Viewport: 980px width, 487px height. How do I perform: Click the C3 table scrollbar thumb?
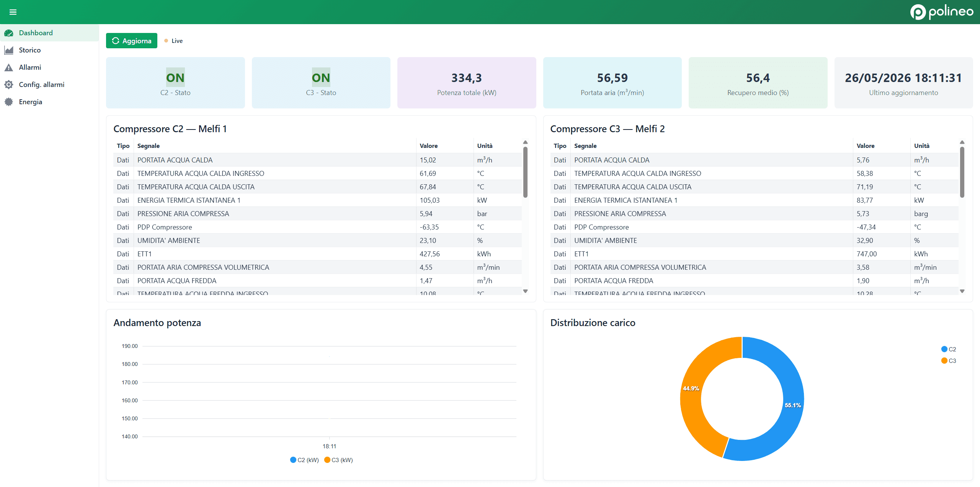(962, 172)
